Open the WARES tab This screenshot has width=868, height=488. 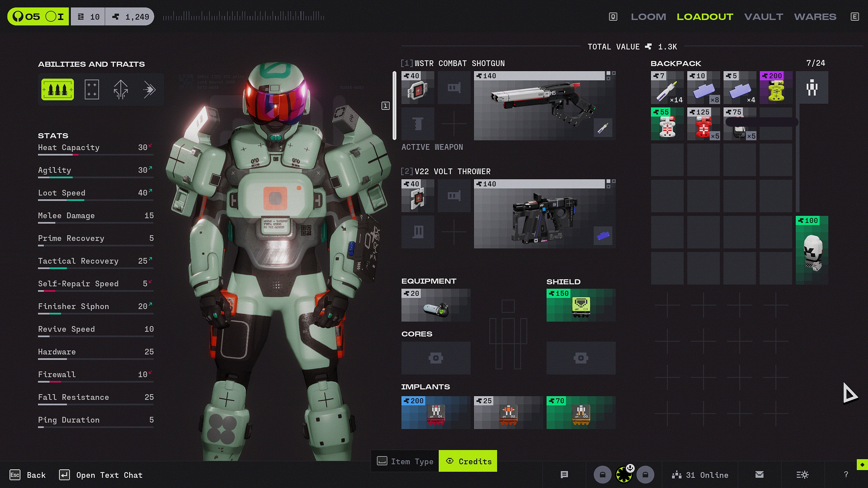click(x=815, y=17)
